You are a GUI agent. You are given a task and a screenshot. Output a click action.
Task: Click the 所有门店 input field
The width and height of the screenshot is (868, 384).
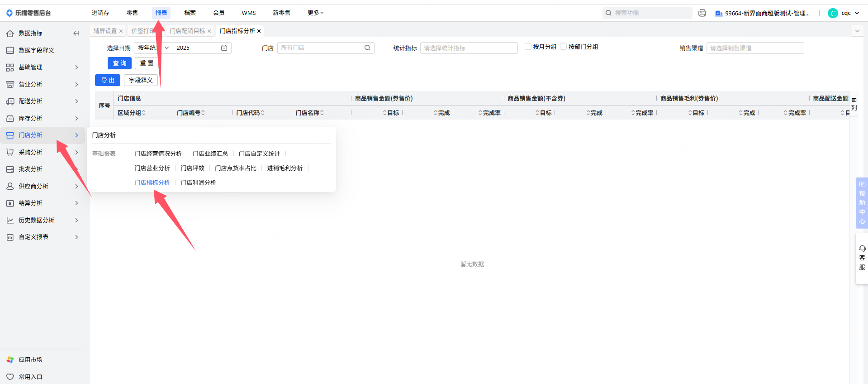click(x=326, y=48)
